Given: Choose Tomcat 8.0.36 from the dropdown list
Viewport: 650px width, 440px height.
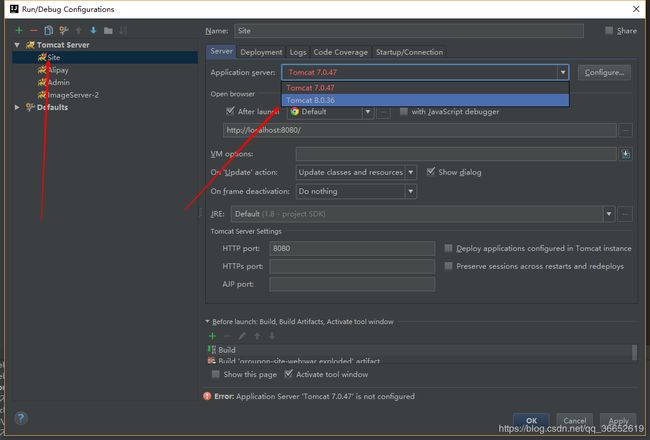Looking at the screenshot, I should [425, 100].
